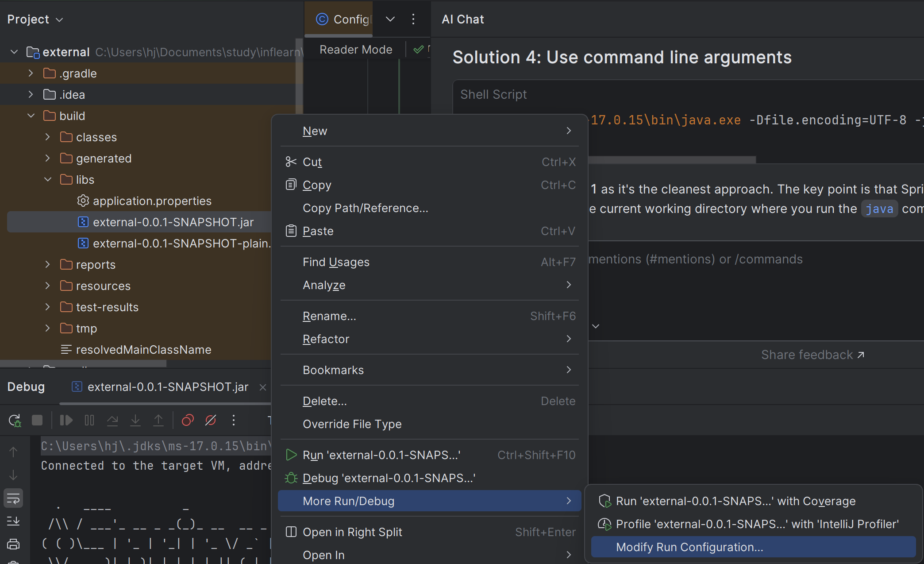924x564 pixels.
Task: Click the Step Over icon
Action: 112,420
